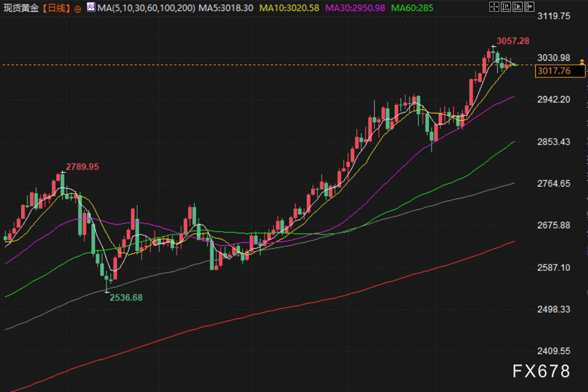This screenshot has height=392, width=588.
Task: Select the green MA60 legend label
Action: tap(412, 8)
